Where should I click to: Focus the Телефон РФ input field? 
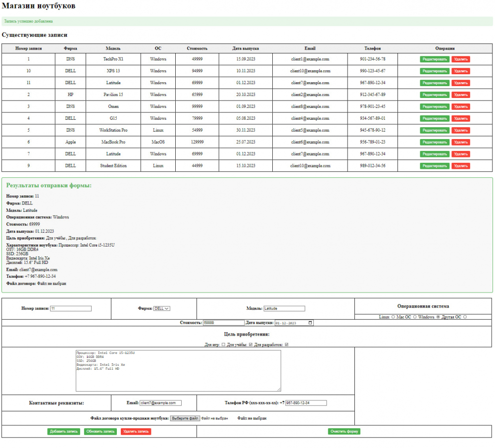(x=306, y=403)
